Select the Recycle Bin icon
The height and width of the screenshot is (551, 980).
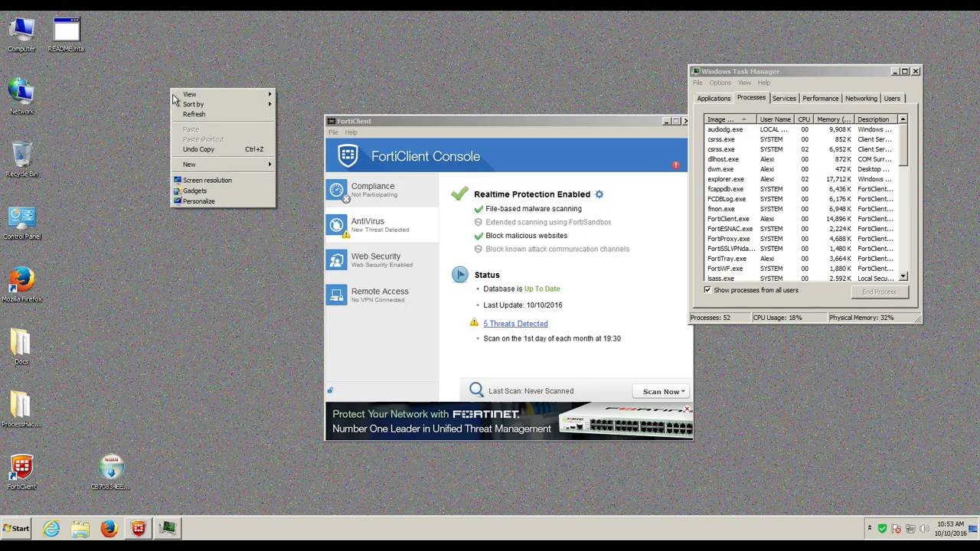(21, 159)
